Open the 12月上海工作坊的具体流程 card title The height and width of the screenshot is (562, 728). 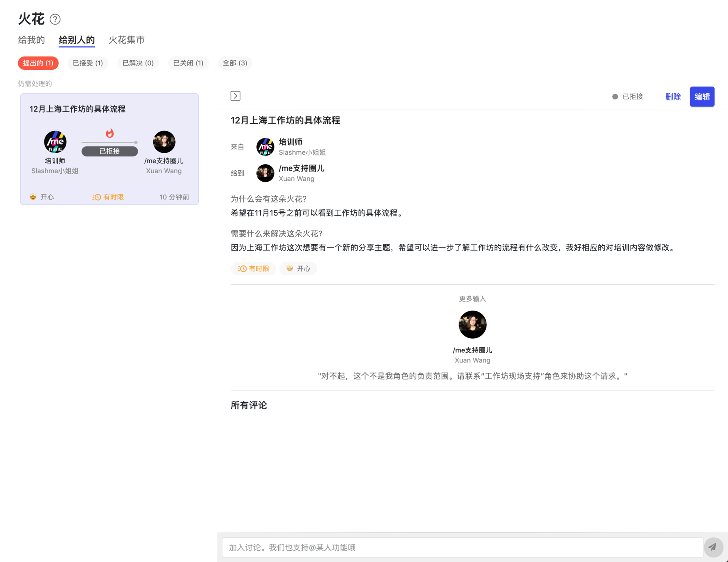pyautogui.click(x=77, y=109)
